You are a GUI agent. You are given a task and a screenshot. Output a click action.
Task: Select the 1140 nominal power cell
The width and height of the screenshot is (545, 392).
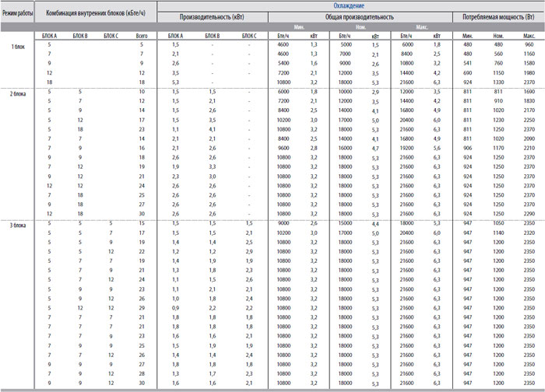coord(498,233)
